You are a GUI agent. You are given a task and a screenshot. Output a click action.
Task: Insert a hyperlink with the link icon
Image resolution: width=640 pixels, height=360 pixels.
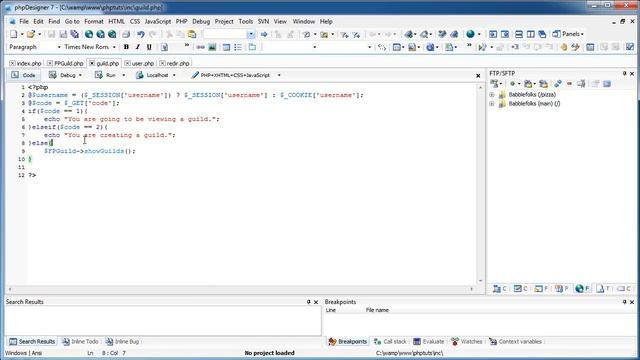coord(200,47)
